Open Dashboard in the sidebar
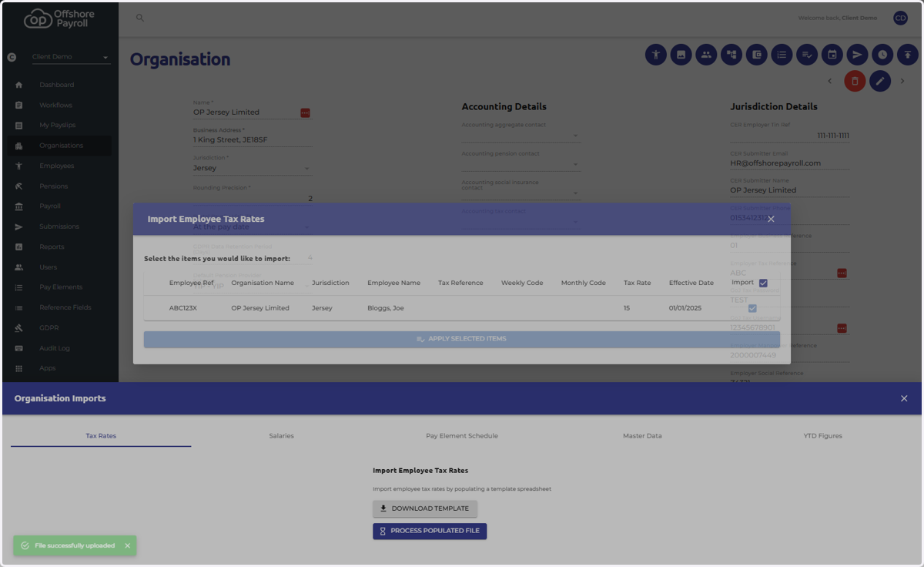 [59, 85]
